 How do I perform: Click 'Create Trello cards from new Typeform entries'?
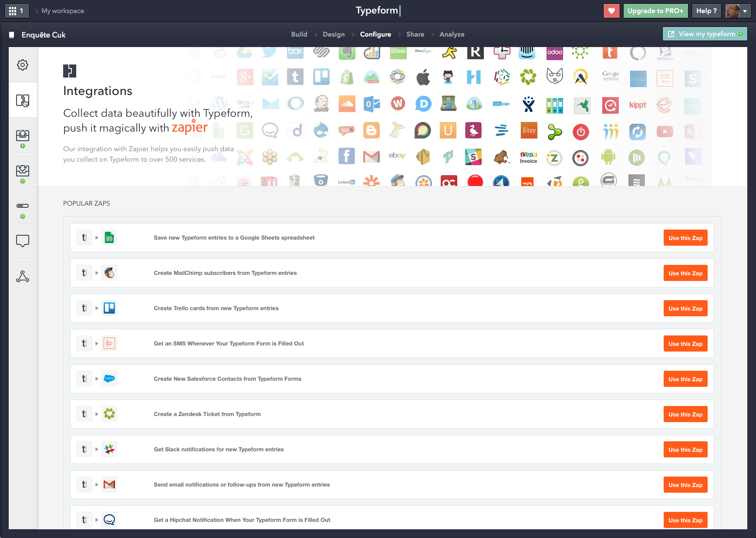(216, 308)
